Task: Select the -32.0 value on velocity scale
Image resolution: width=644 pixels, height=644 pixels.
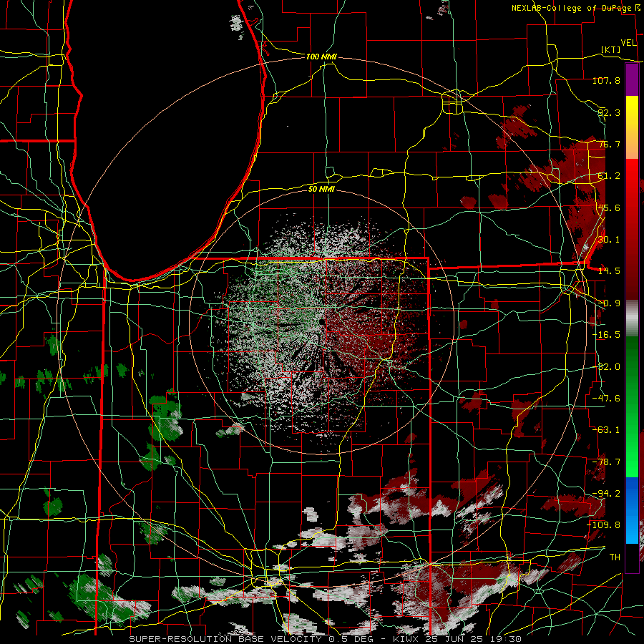Action: point(606,367)
